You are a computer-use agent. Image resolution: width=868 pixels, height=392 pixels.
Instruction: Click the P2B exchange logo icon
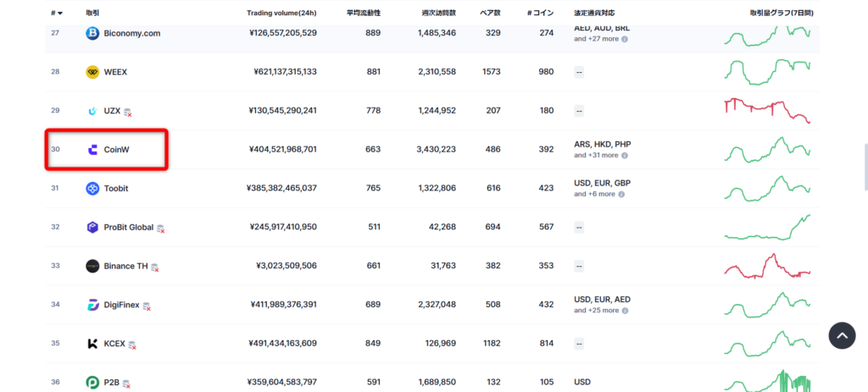click(92, 382)
